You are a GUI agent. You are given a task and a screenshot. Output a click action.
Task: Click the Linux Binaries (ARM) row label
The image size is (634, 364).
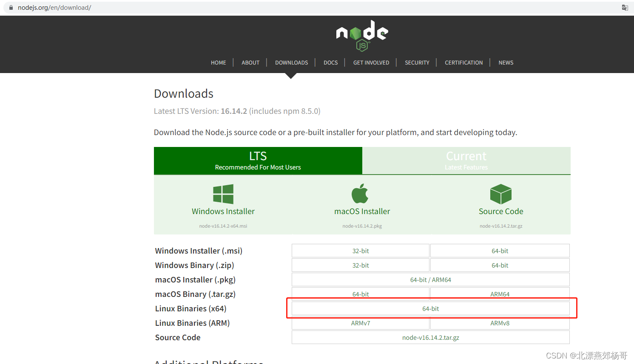click(x=192, y=323)
